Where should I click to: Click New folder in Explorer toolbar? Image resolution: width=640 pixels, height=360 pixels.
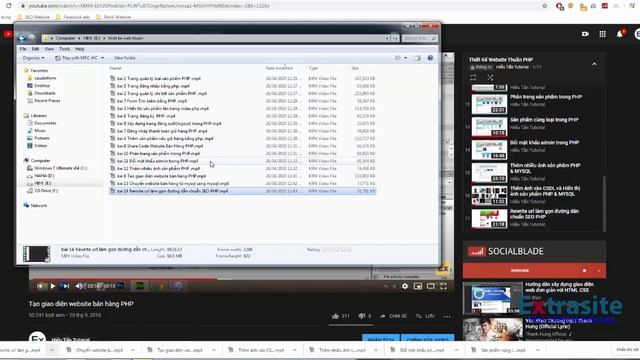[x=124, y=58]
